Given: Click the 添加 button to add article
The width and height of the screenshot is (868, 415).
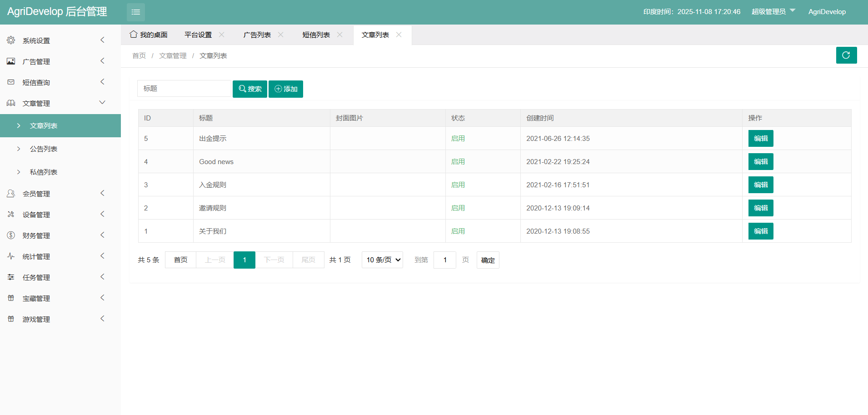Looking at the screenshot, I should click(286, 89).
